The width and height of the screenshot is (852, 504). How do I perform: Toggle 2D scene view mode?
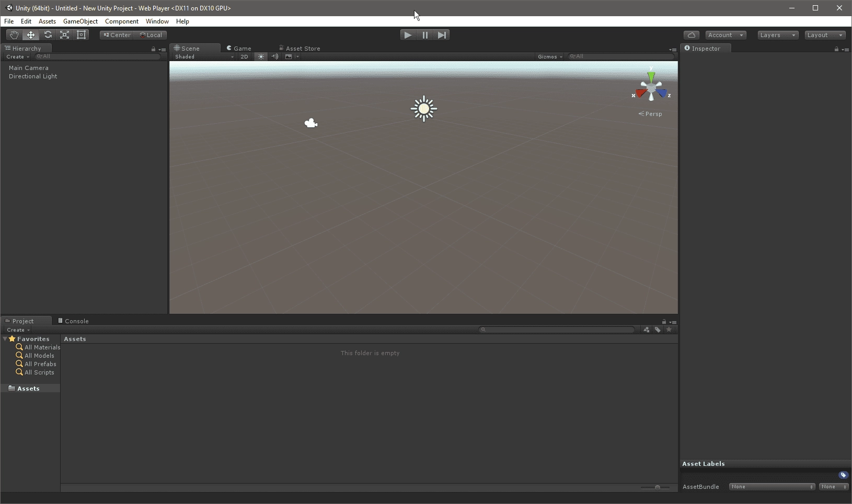click(x=244, y=56)
